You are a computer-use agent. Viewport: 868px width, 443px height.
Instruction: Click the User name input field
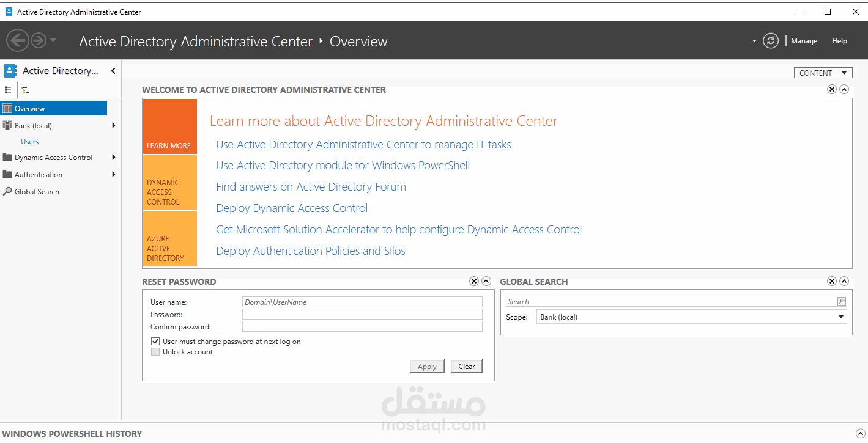coord(362,302)
